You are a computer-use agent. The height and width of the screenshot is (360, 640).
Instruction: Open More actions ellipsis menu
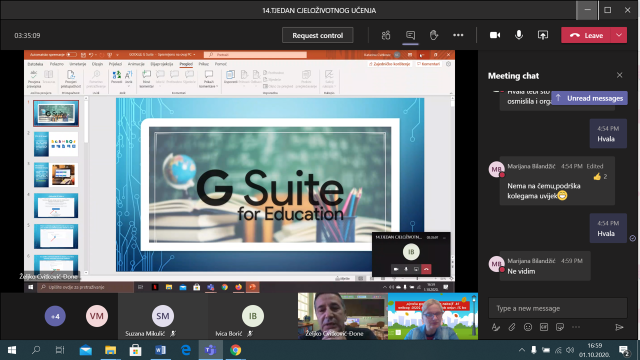[x=458, y=36]
